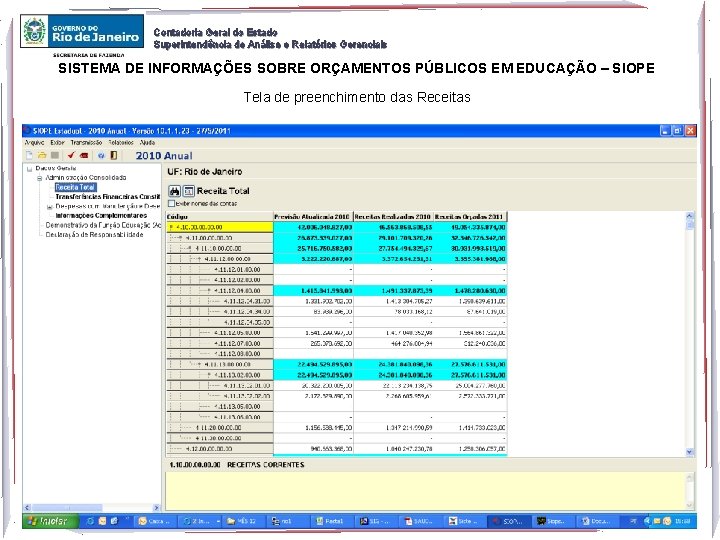Switch to the 'Caixa...' taskbar window
This screenshot has width=720, height=540.
click(x=155, y=521)
